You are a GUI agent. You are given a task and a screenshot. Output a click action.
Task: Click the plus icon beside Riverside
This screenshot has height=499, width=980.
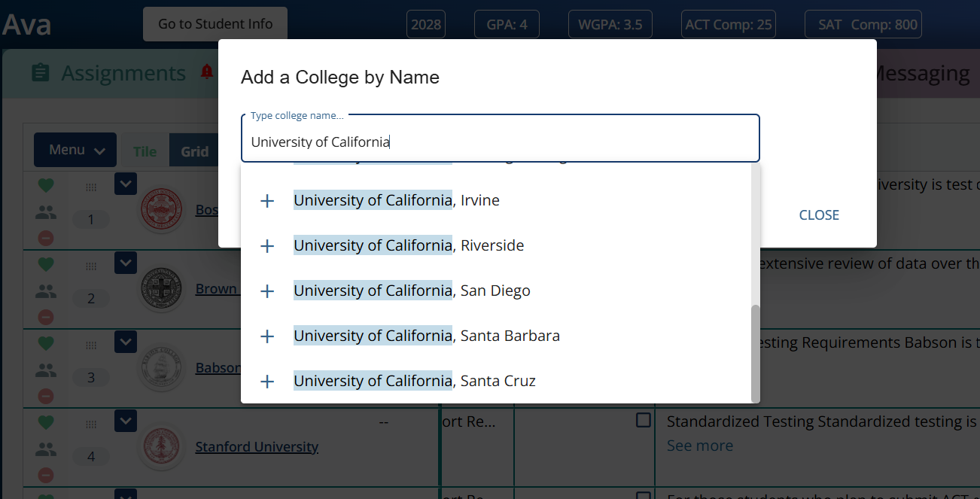[267, 246]
